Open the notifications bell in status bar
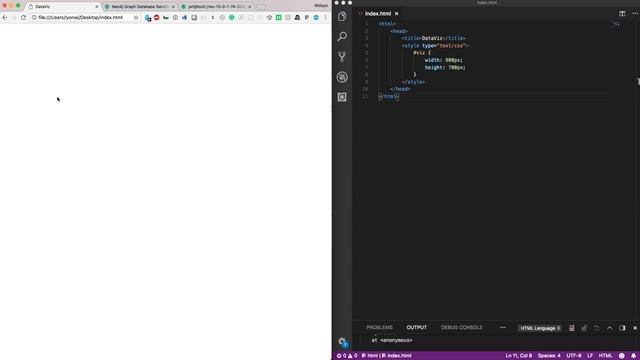Image resolution: width=640 pixels, height=360 pixels. tap(633, 356)
